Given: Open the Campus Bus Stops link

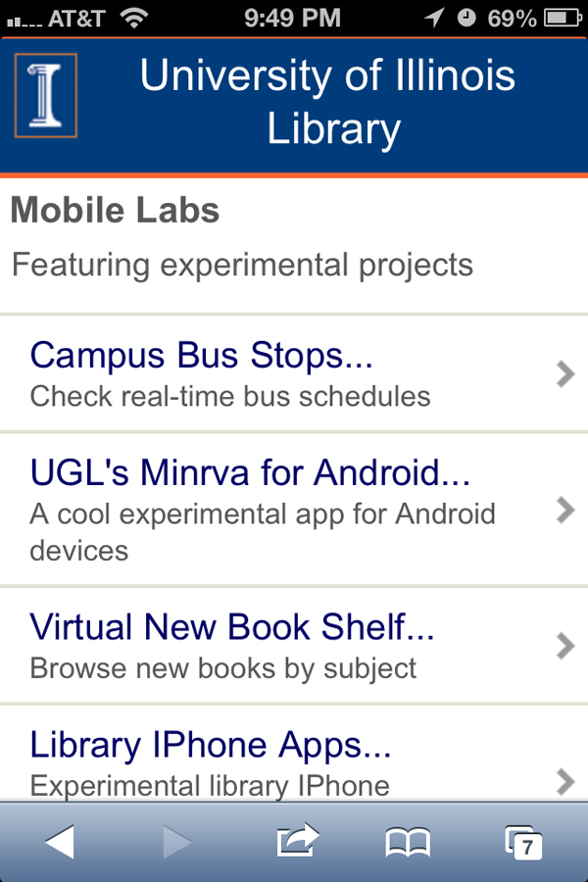Looking at the screenshot, I should (x=202, y=355).
